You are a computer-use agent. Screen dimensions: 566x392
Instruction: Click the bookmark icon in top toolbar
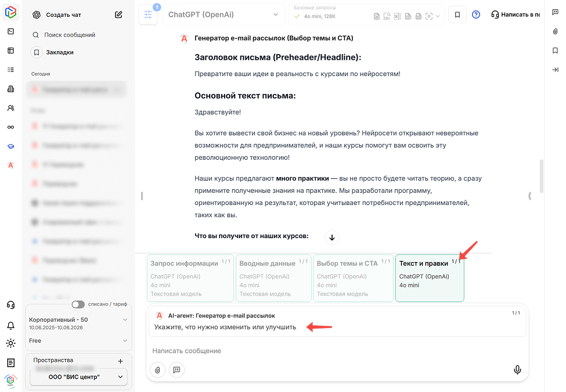tap(457, 15)
